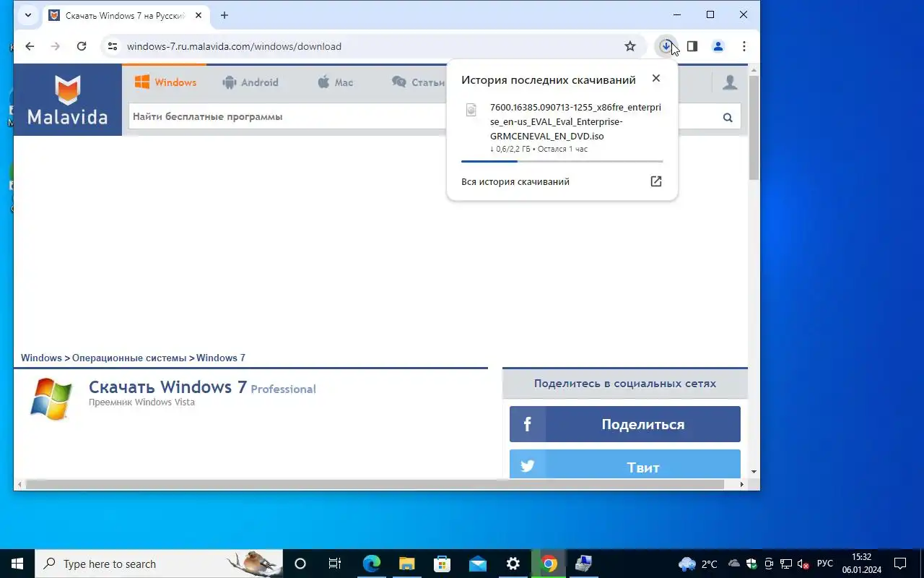Click the address bar URL

click(x=234, y=46)
